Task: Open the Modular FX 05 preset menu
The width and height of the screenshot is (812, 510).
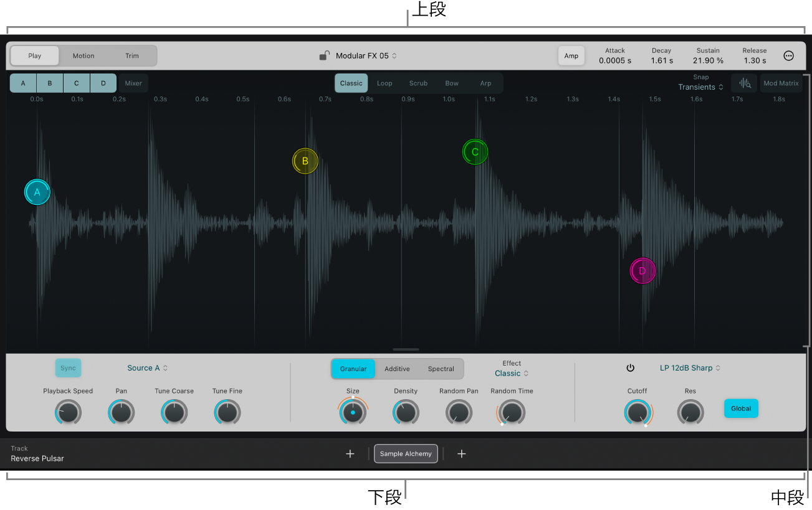Action: pyautogui.click(x=366, y=55)
